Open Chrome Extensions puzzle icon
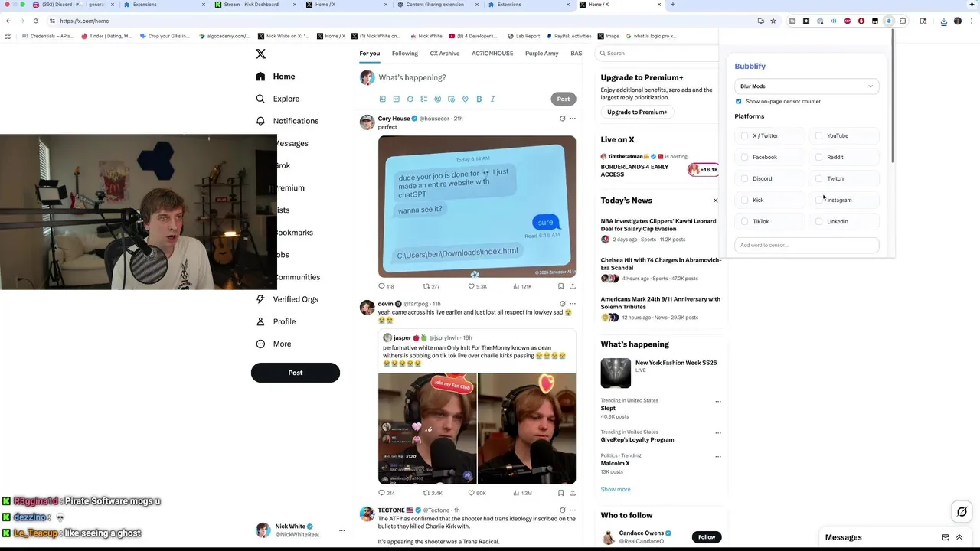This screenshot has height=551, width=980. [x=903, y=21]
